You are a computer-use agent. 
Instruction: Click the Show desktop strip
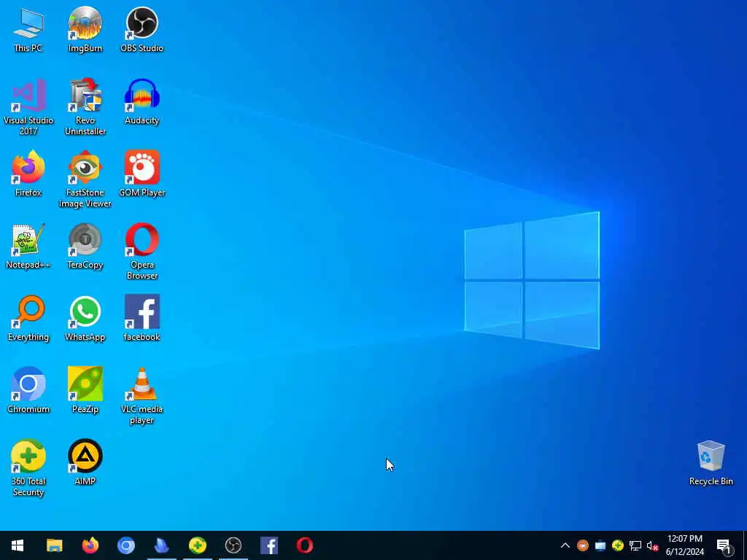(x=745, y=545)
